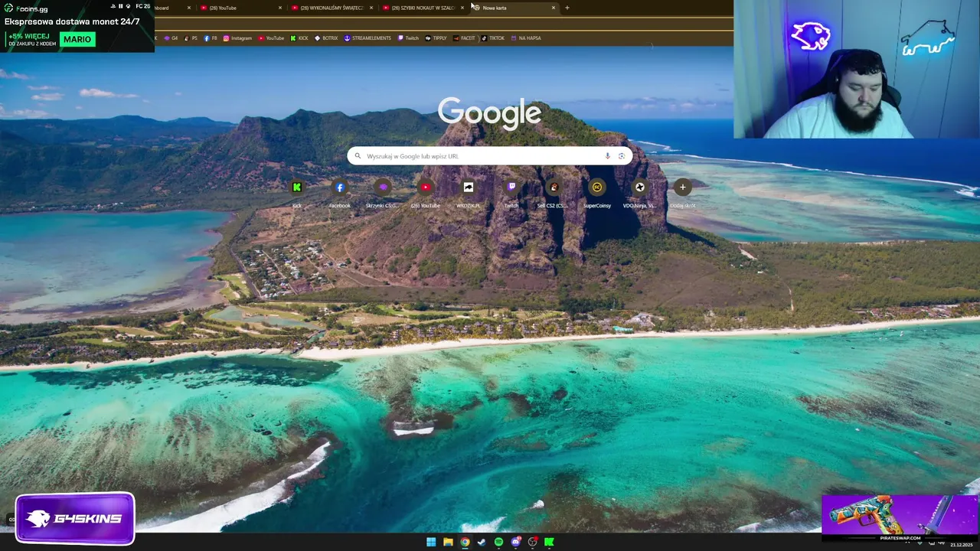This screenshot has width=980, height=551.
Task: Start voice search with the microphone icon
Action: pyautogui.click(x=608, y=156)
